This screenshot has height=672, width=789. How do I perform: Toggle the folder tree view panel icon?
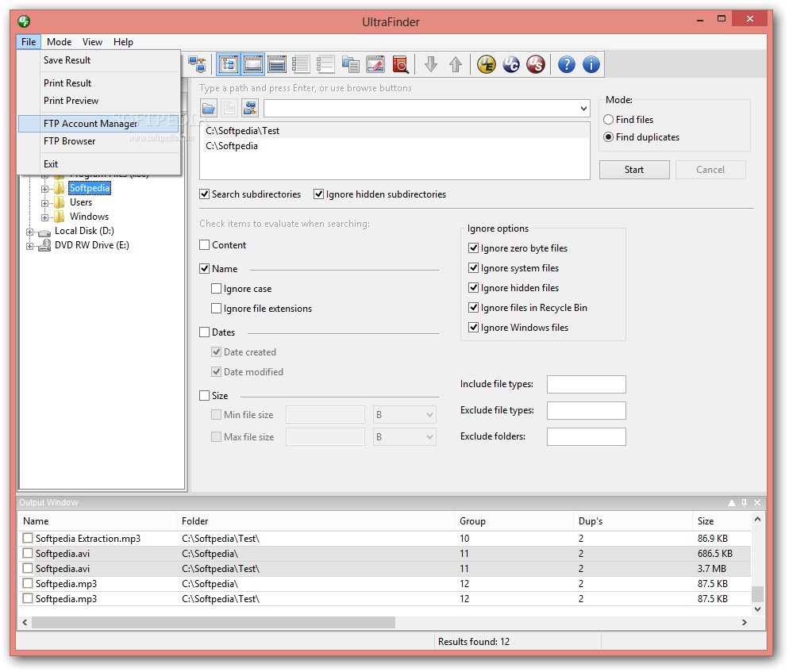coord(229,64)
